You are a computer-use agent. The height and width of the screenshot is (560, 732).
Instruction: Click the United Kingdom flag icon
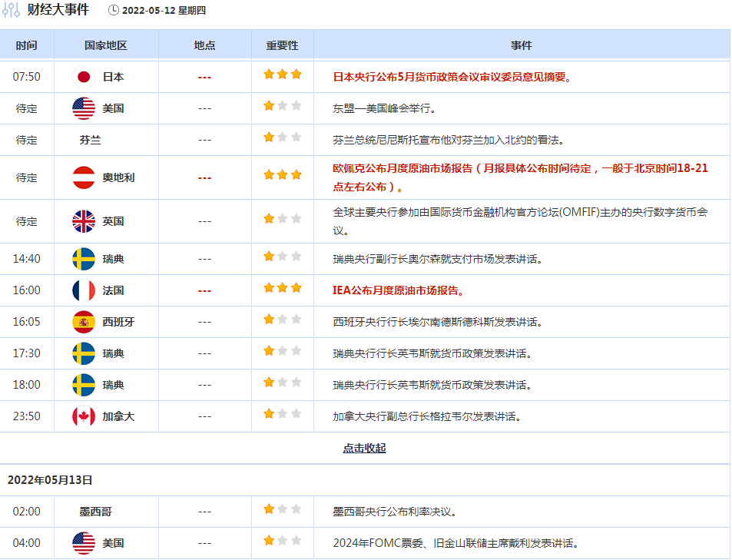(84, 221)
